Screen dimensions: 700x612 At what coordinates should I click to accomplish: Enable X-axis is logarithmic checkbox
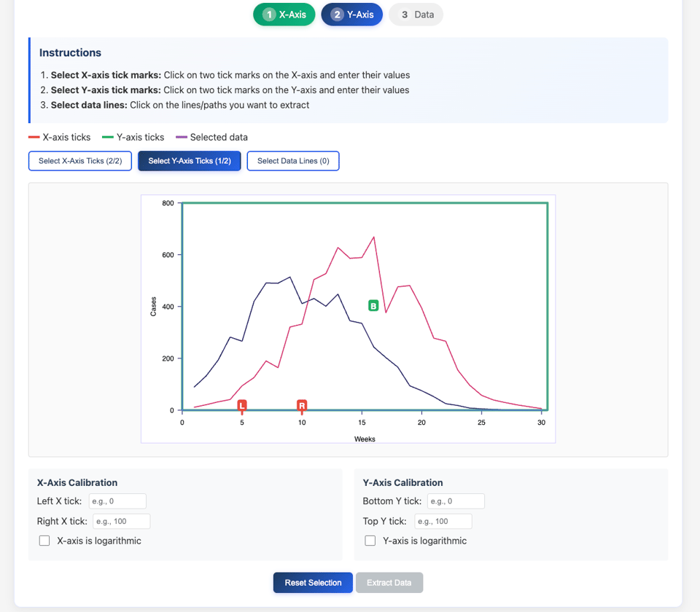[x=44, y=541]
